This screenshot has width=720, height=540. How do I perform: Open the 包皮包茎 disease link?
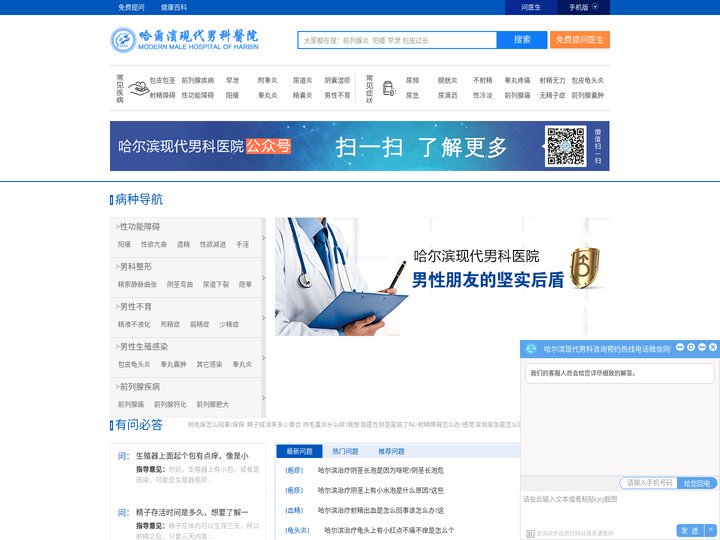162,80
